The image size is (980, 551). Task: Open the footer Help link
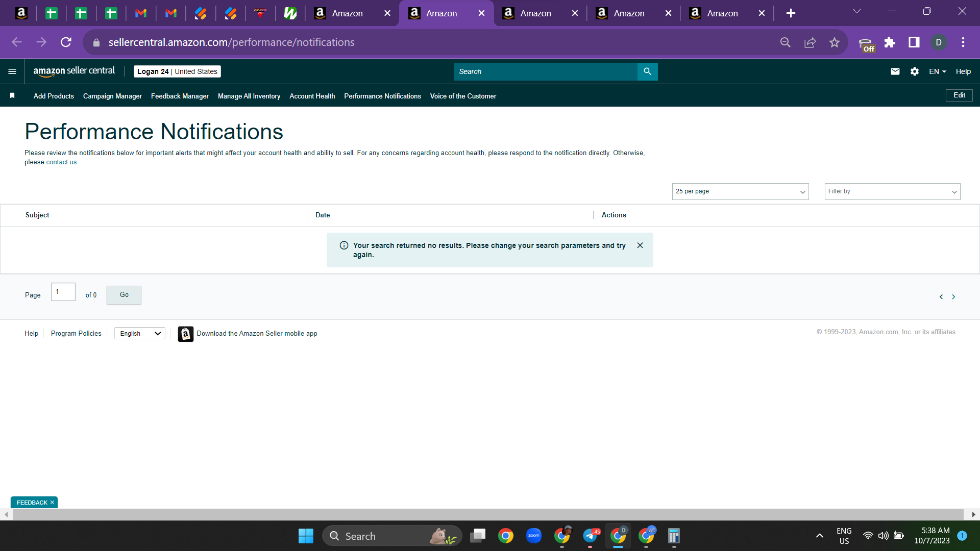tap(31, 334)
